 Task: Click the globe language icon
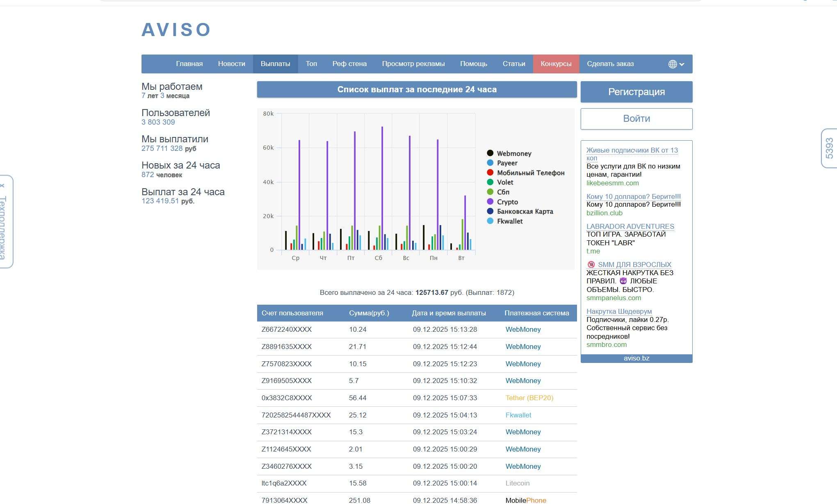672,64
